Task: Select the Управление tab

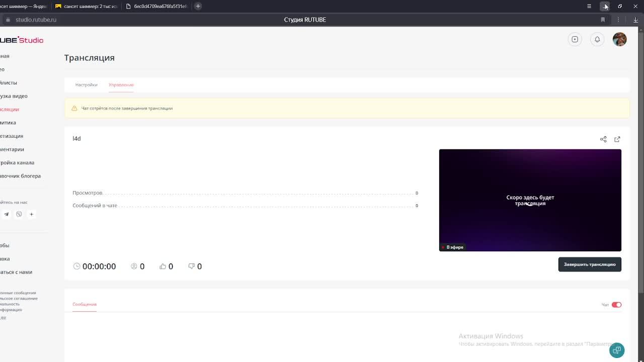Action: (121, 84)
